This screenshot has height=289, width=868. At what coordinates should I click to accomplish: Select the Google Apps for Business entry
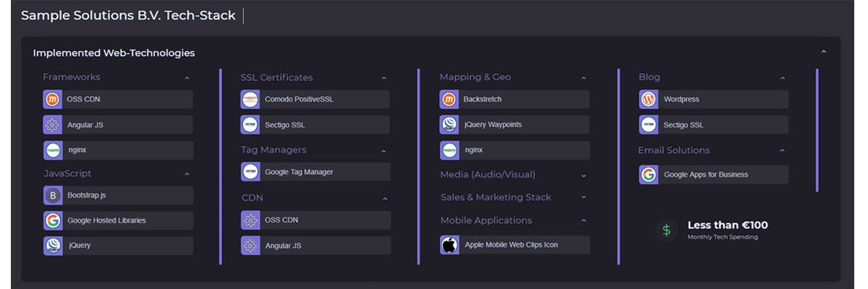click(713, 175)
